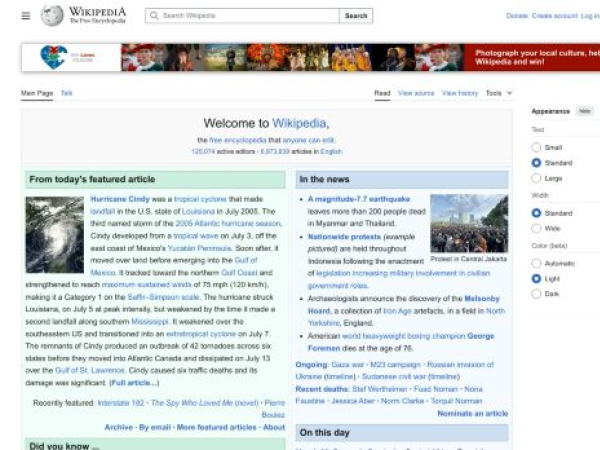Open the Donate link
600x450 pixels.
click(x=517, y=16)
